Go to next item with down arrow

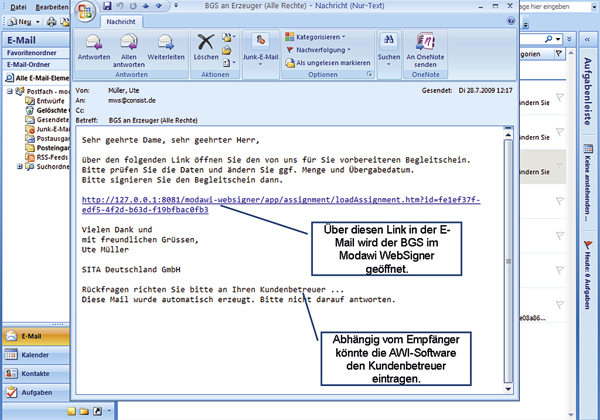click(158, 6)
